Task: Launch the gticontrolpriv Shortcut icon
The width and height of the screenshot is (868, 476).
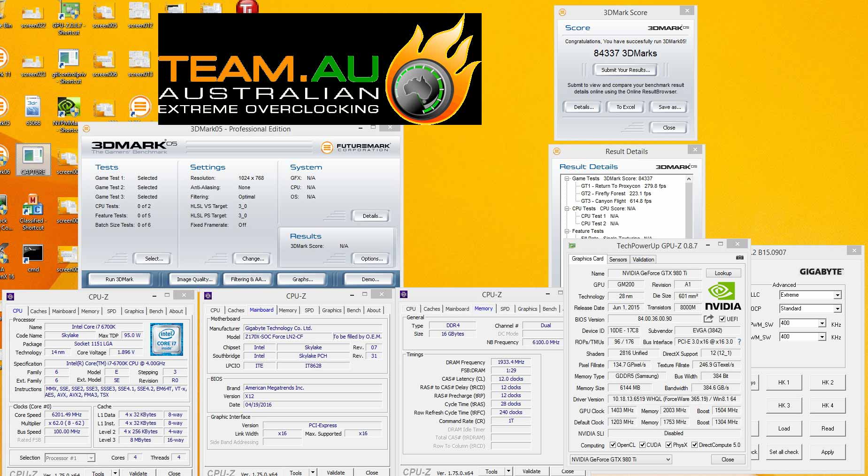Action: pyautogui.click(x=69, y=67)
